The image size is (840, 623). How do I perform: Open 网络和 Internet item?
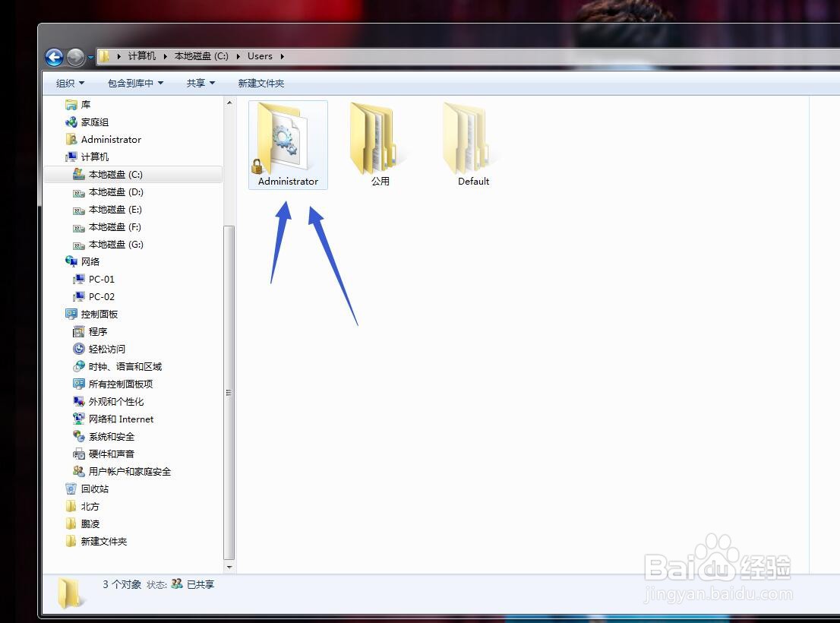click(x=113, y=419)
